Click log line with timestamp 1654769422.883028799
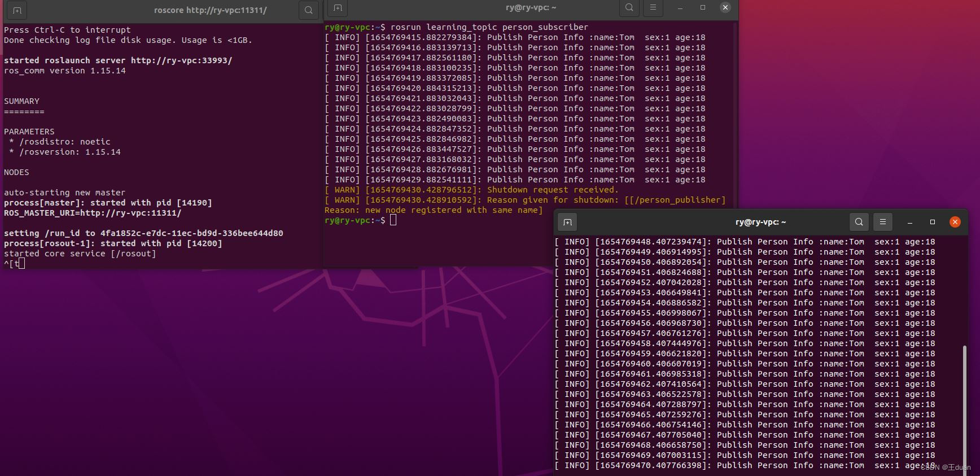 (x=515, y=108)
